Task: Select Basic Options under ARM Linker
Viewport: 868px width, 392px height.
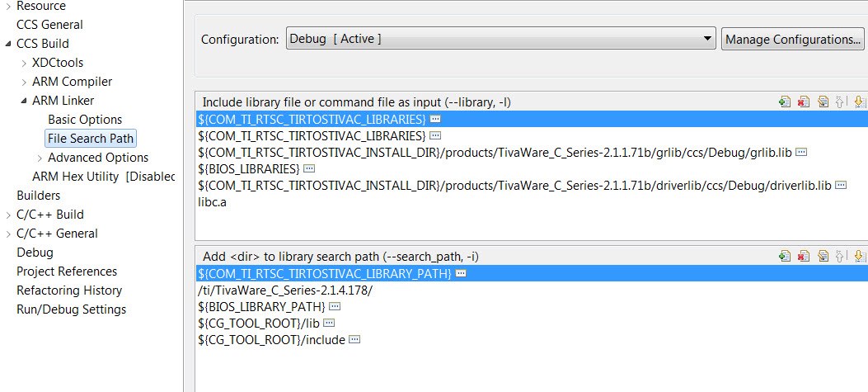Action: 85,120
